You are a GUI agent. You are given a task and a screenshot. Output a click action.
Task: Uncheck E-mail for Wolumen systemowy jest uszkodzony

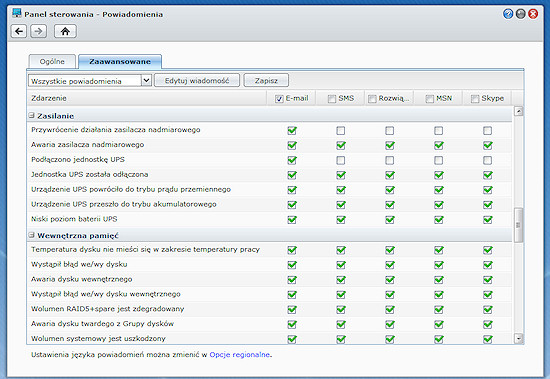point(292,339)
